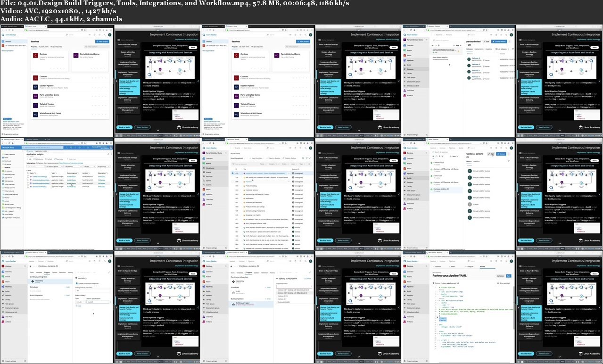The image size is (603, 364).
Task: Select the Setting up trigger item under Build completion
Action: tap(251, 304)
